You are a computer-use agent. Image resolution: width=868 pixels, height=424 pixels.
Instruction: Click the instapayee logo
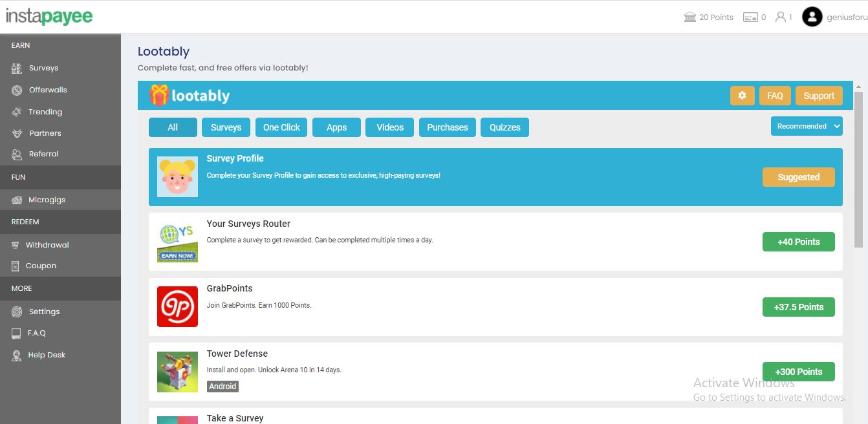tap(49, 16)
